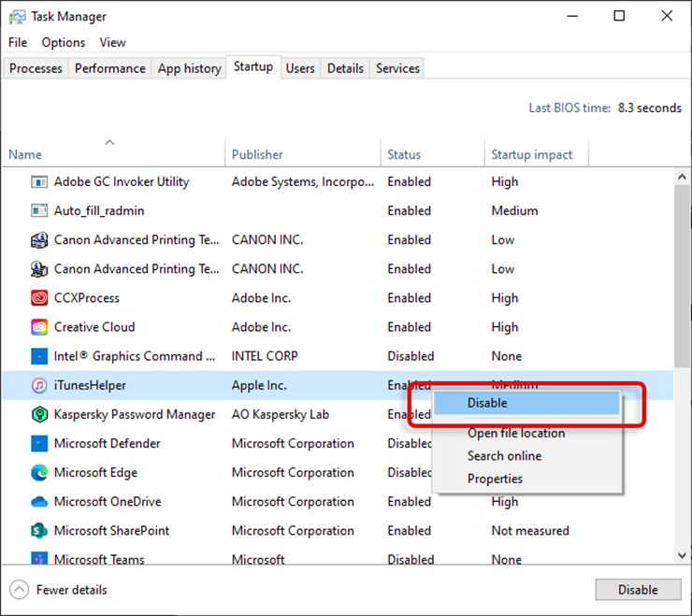This screenshot has width=692, height=616.
Task: Click the Creative Cloud app icon
Action: pyautogui.click(x=39, y=327)
